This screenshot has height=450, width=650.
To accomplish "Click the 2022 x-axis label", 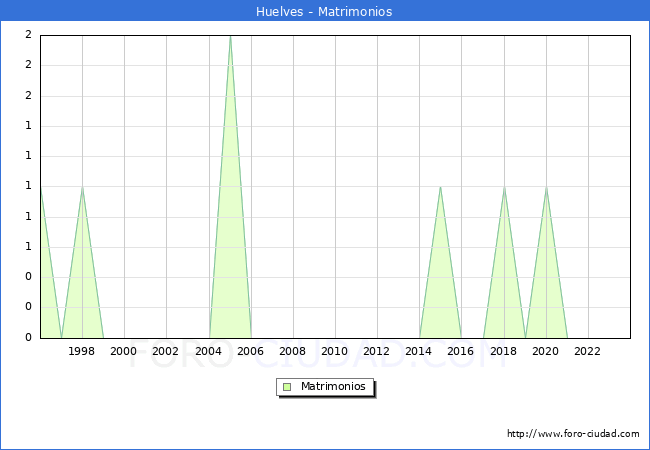I will 587,351.
